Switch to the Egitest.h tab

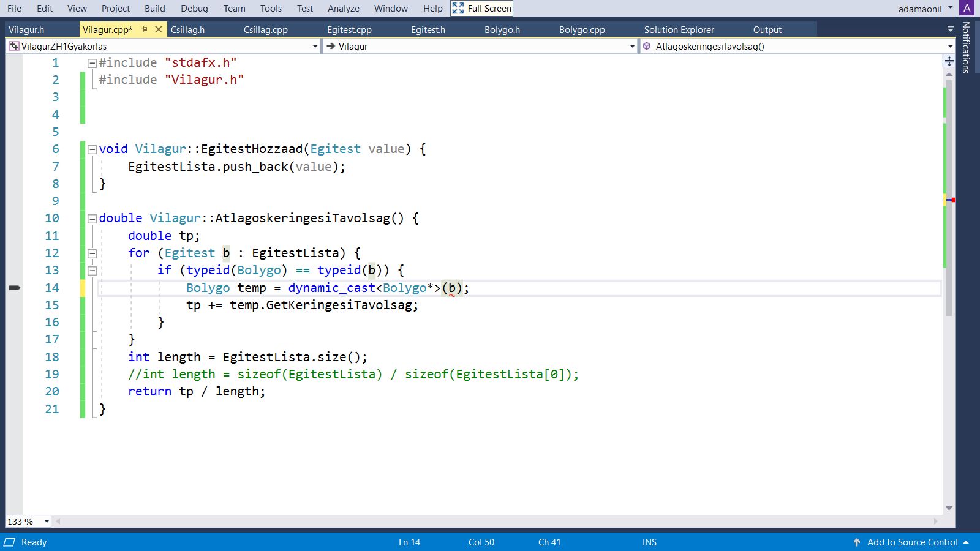click(x=428, y=29)
